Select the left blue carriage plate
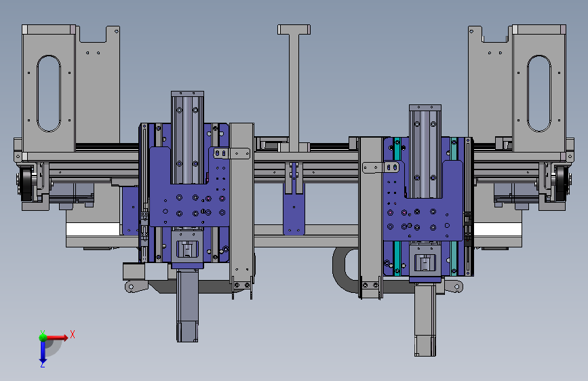 coord(189,205)
